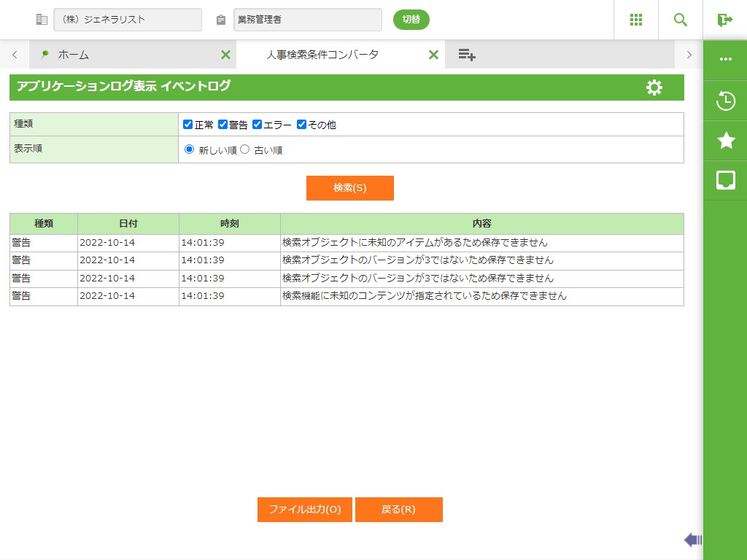This screenshot has height=560, width=747.
Task: Toggle the 警告 checkbox
Action: (x=223, y=125)
